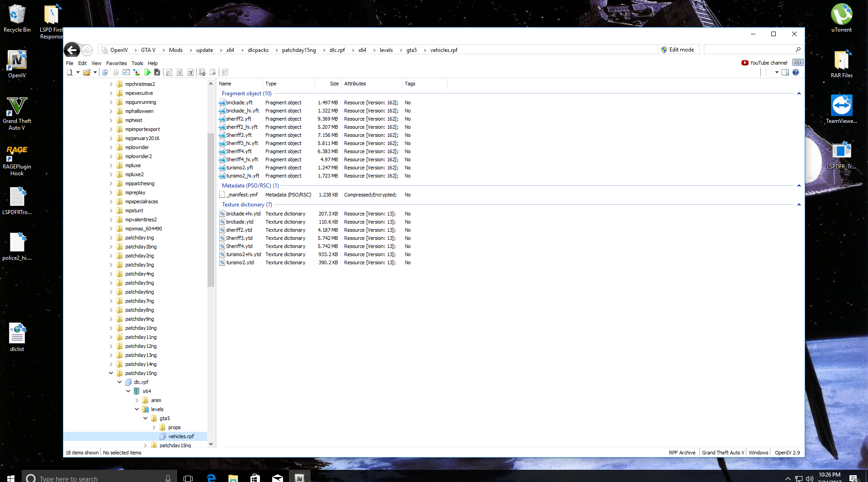Select the sheriff2.yft file
868x482 pixels.
coord(239,119)
